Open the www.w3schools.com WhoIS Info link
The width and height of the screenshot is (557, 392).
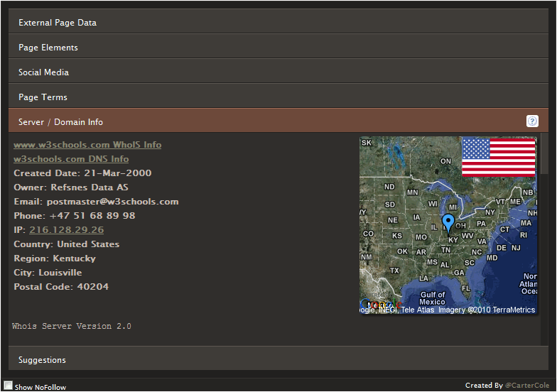(87, 145)
